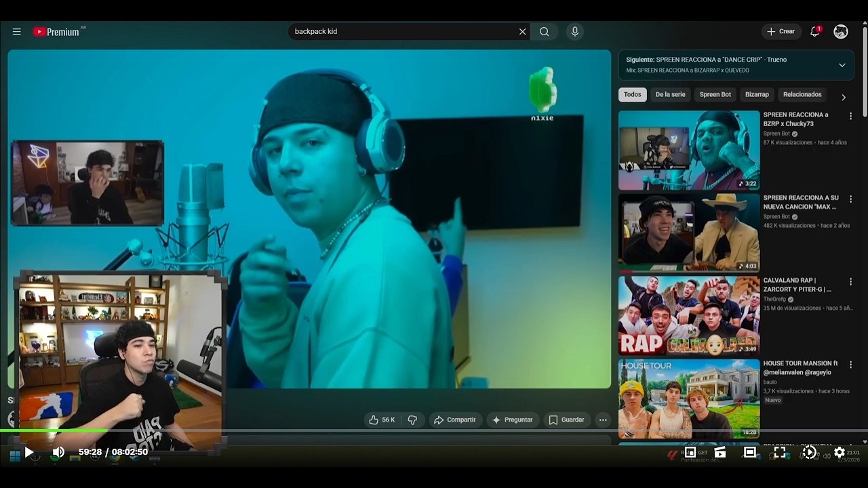Open the Crear upload menu
Image resolution: width=868 pixels, height=488 pixels.
point(781,32)
